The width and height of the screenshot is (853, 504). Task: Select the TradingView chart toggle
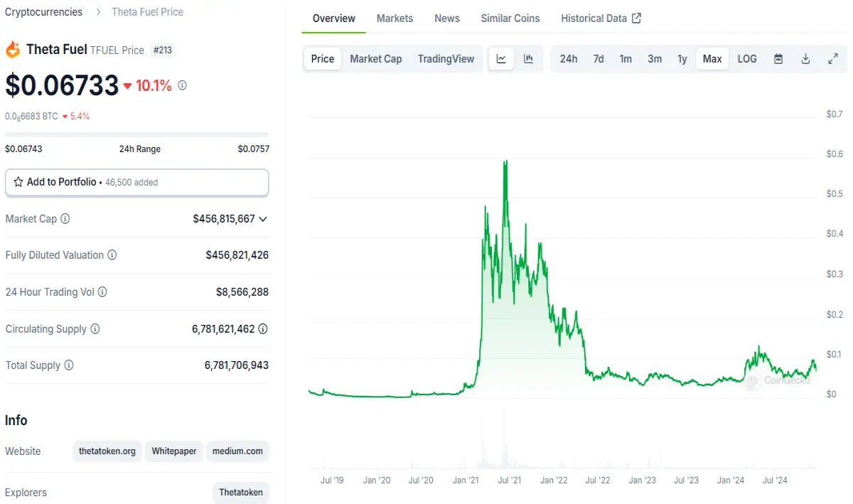point(446,59)
